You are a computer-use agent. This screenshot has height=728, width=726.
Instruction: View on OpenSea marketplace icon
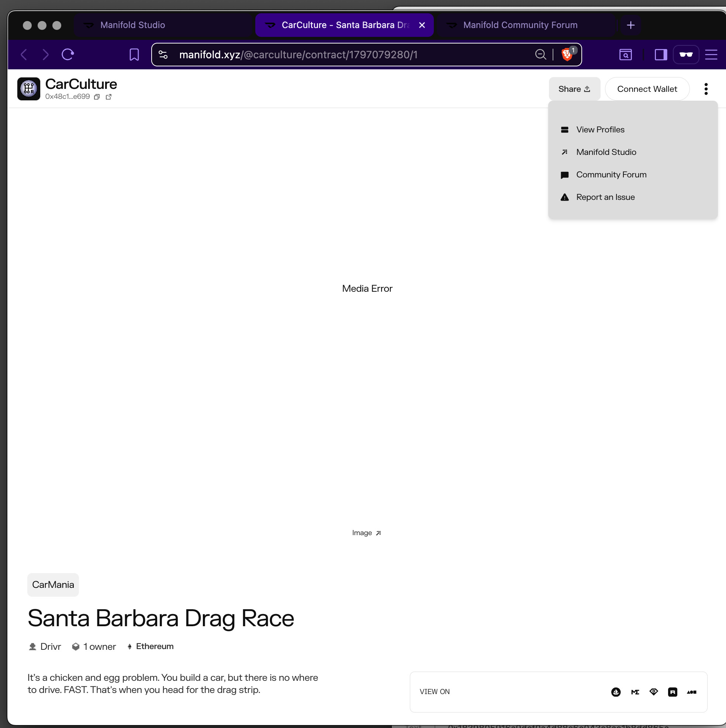616,692
